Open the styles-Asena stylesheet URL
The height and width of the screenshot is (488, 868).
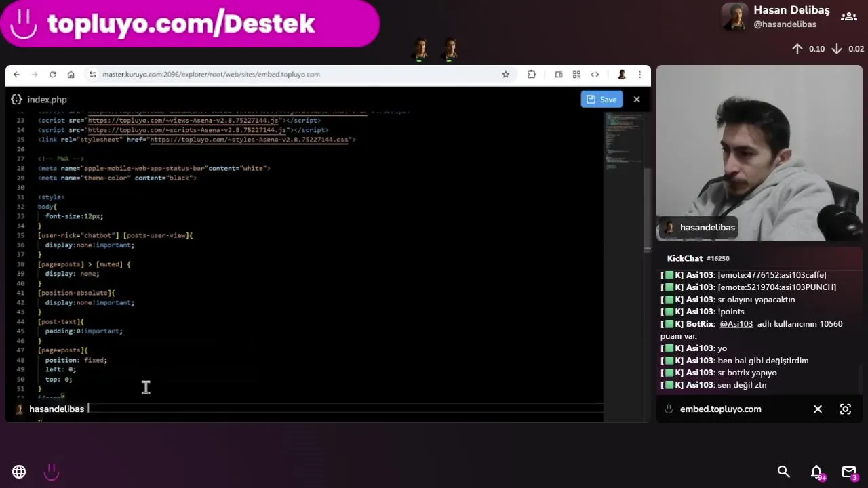coord(250,140)
